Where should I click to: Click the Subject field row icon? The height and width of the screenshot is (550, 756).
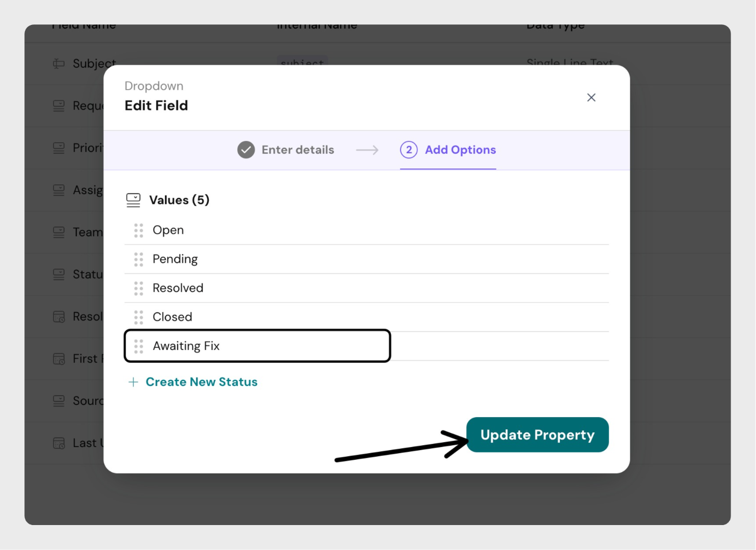tap(59, 64)
